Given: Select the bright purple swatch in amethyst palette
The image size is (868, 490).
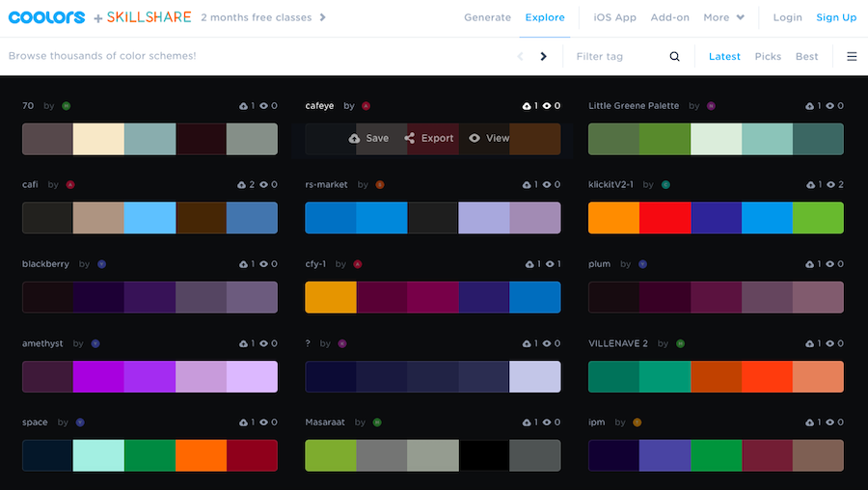Looking at the screenshot, I should [98, 376].
